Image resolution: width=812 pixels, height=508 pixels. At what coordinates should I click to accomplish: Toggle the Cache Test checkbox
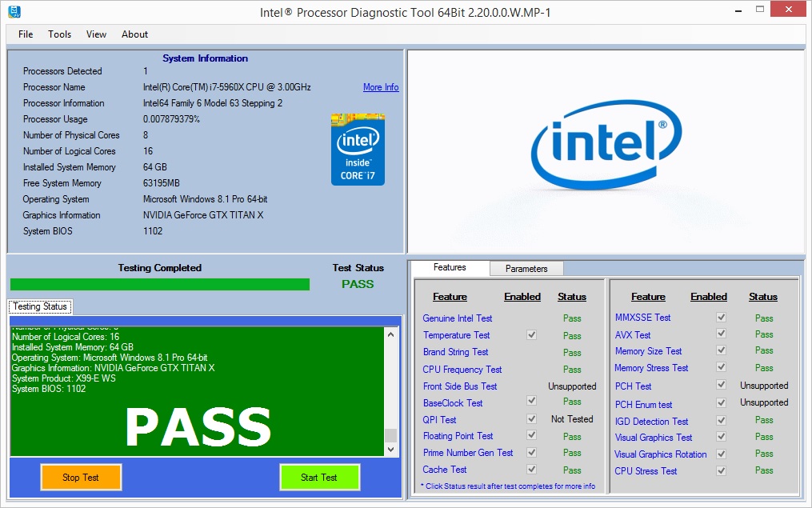pyautogui.click(x=531, y=469)
